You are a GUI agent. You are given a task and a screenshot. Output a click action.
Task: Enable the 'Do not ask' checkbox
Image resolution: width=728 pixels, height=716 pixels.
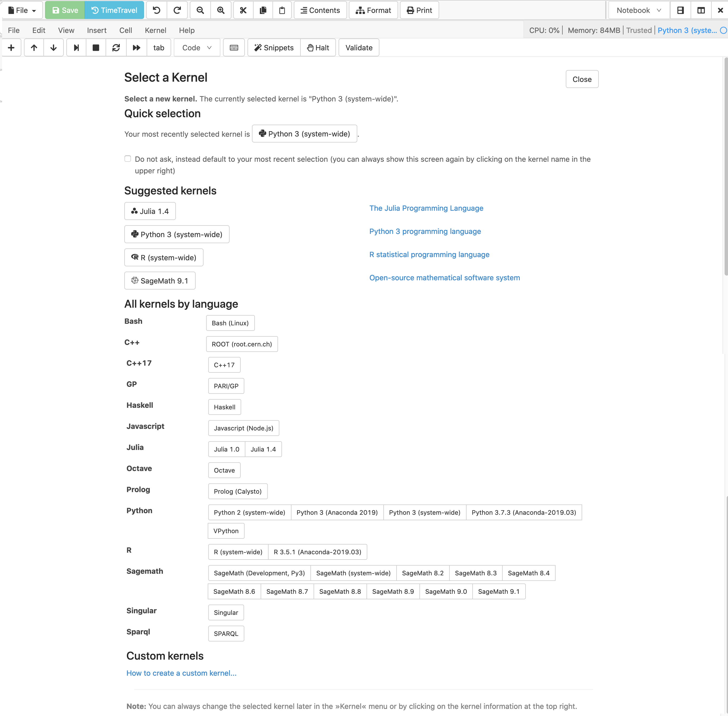point(128,159)
